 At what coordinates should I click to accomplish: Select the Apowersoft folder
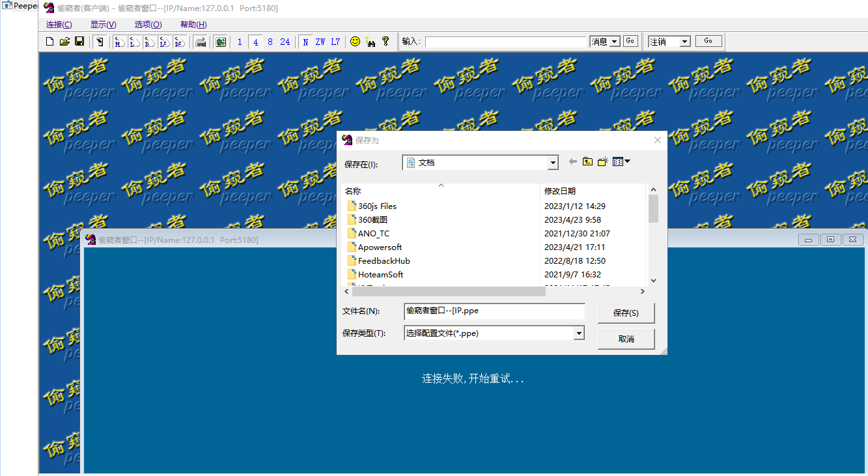(374, 247)
